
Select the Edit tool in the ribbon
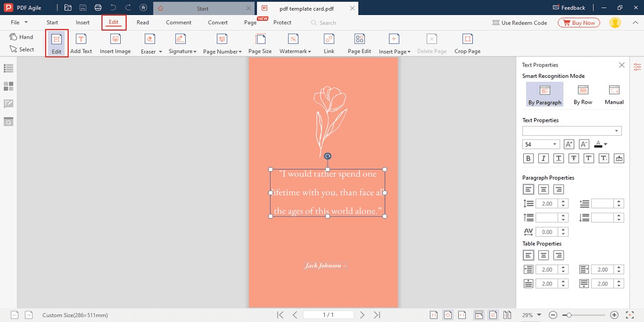pyautogui.click(x=56, y=43)
